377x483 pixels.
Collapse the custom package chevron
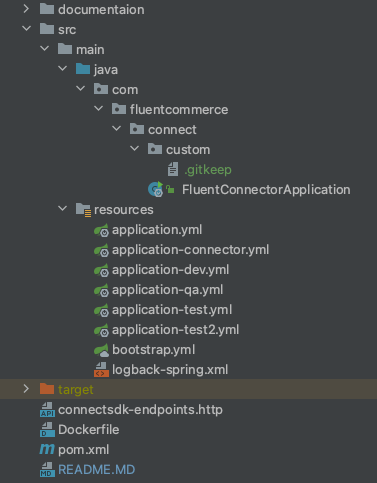tap(134, 149)
